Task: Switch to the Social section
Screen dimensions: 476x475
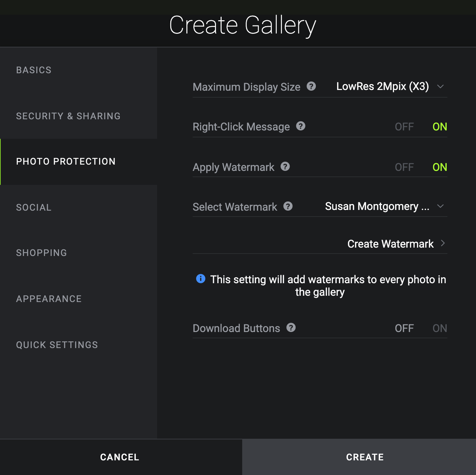Action: 34,208
